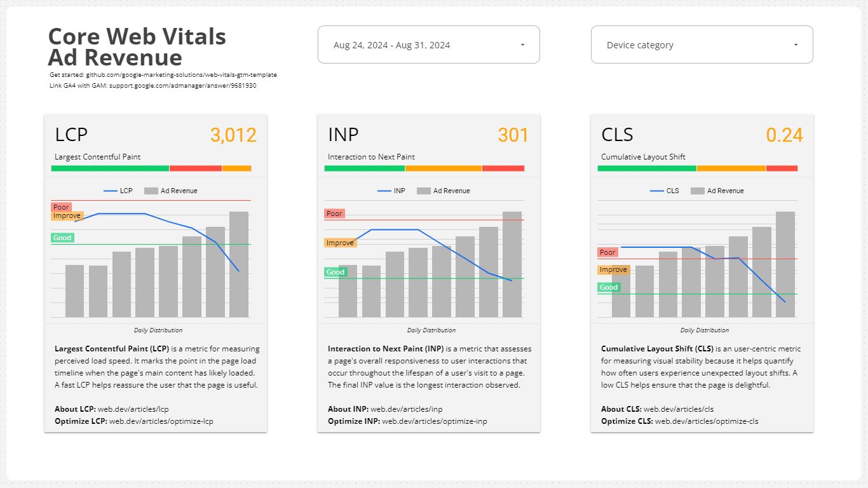Image resolution: width=868 pixels, height=488 pixels.
Task: Click the date range dropdown arrow
Action: point(522,44)
